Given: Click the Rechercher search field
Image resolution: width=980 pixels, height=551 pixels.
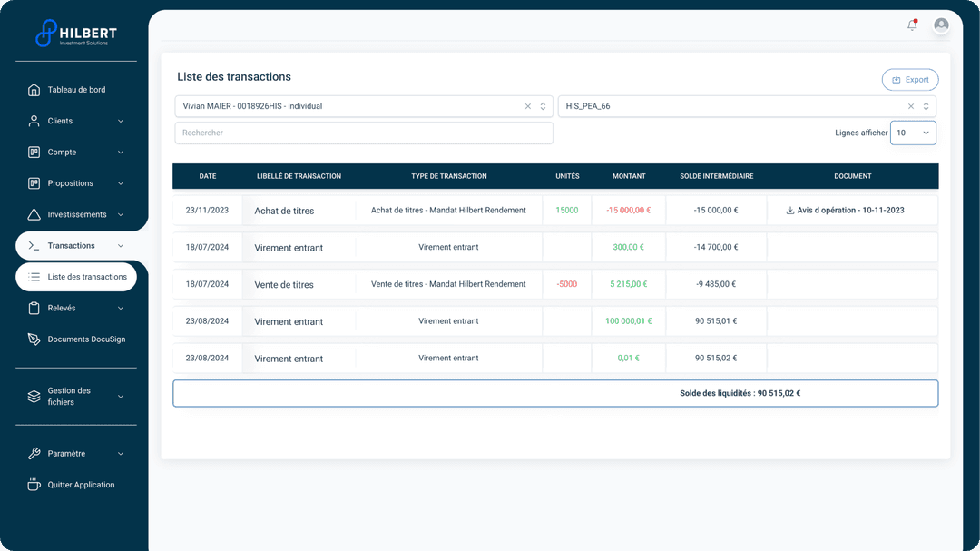Looking at the screenshot, I should click(363, 133).
